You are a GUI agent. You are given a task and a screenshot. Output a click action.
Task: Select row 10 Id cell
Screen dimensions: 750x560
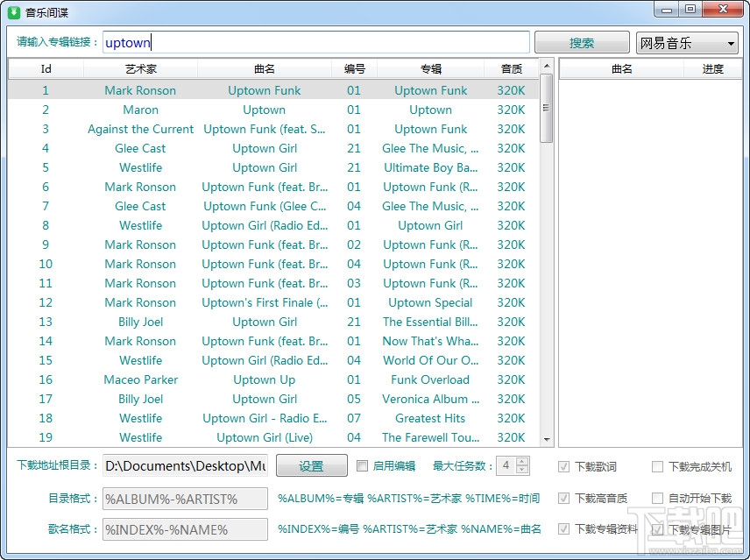coord(46,264)
